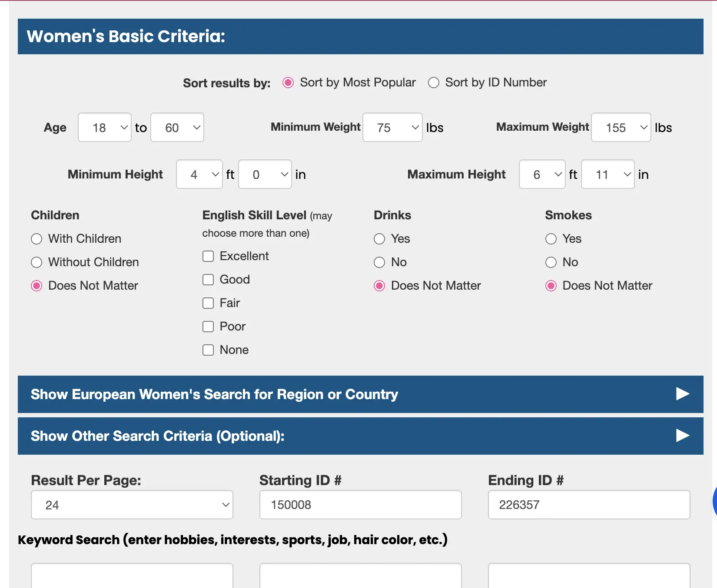
Task: Open the Maximum Height inches dropdown
Action: tap(607, 174)
